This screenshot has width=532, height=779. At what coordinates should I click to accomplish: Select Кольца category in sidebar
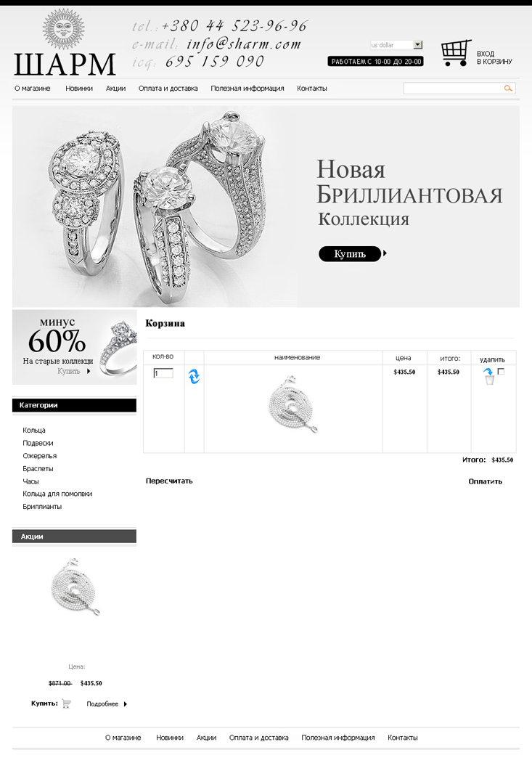(34, 431)
